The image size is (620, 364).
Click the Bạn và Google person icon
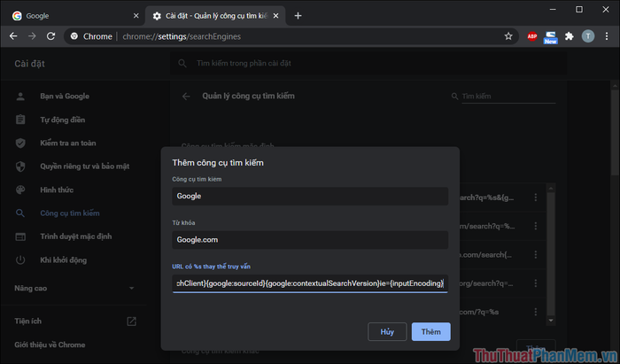[20, 97]
